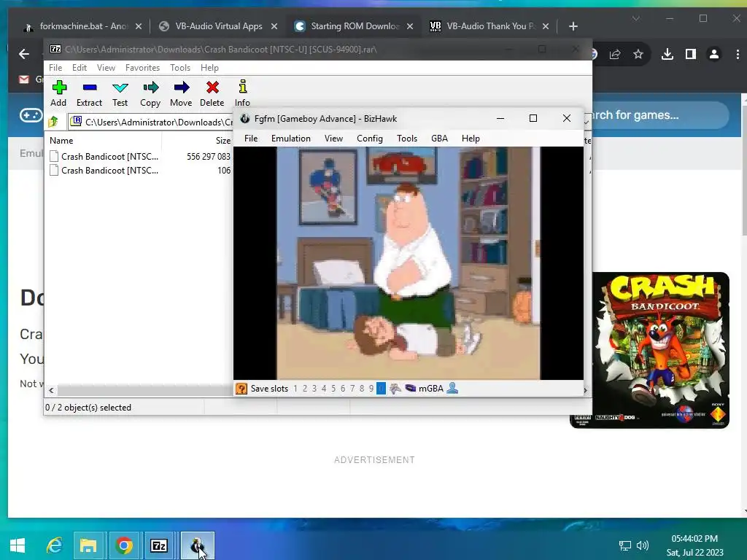747x560 pixels.
Task: Open BizHawk View menu
Action: point(333,139)
